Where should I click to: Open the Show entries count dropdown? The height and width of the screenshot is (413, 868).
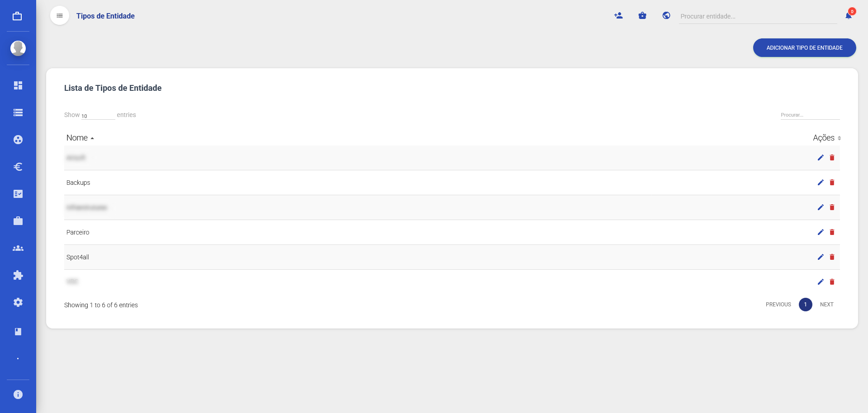pyautogui.click(x=98, y=116)
